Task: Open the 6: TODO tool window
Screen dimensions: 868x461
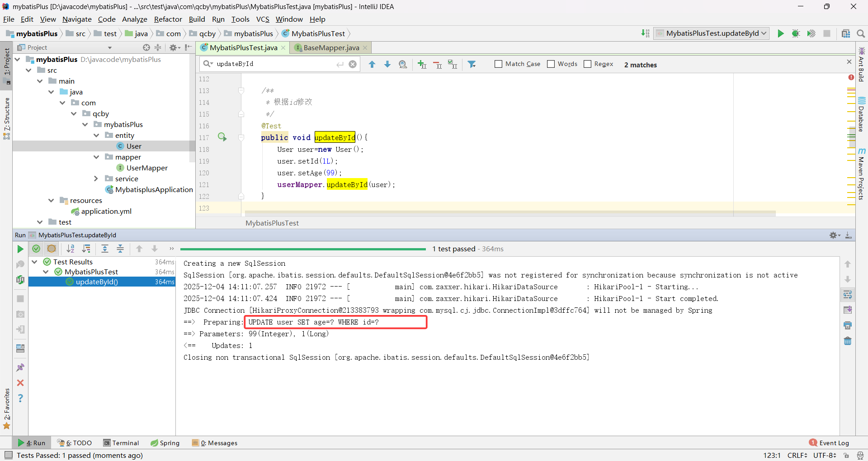Action: tap(75, 443)
